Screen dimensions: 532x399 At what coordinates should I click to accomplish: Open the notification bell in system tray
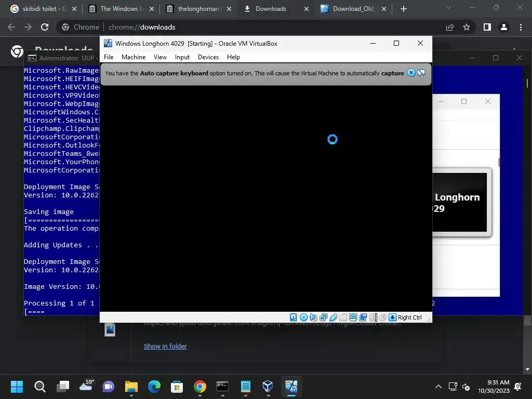[x=518, y=387]
